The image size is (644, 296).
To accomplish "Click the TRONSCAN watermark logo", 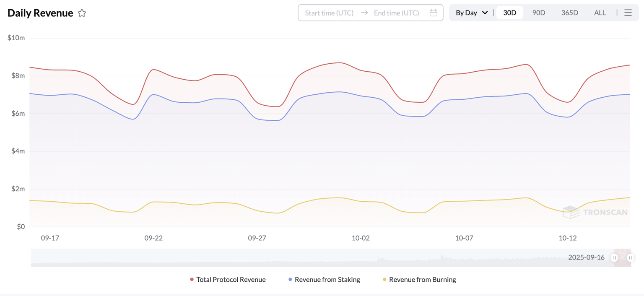I will (x=595, y=212).
